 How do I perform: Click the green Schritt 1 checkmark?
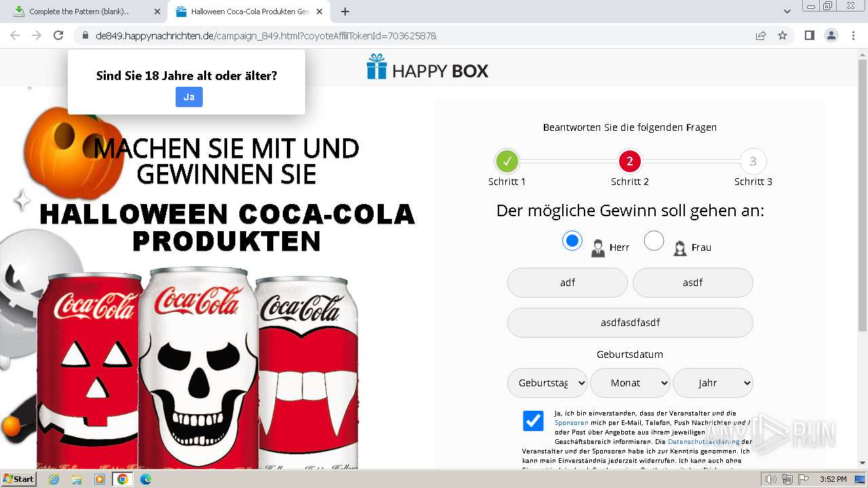coord(507,161)
